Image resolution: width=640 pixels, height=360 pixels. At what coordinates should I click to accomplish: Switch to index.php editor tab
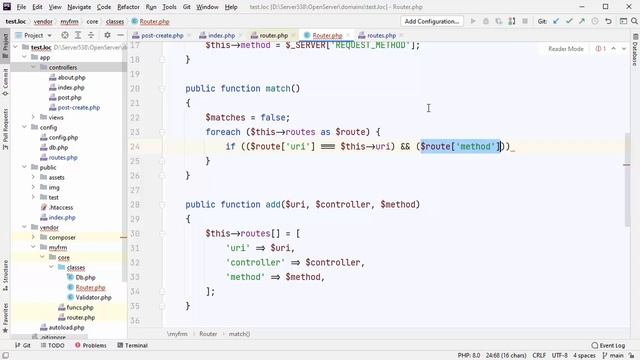click(x=221, y=36)
